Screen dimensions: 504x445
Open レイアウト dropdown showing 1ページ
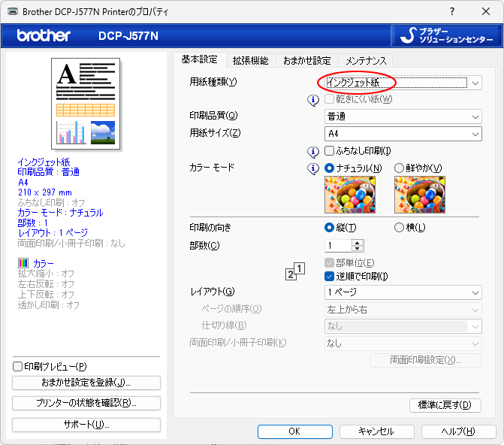403,292
